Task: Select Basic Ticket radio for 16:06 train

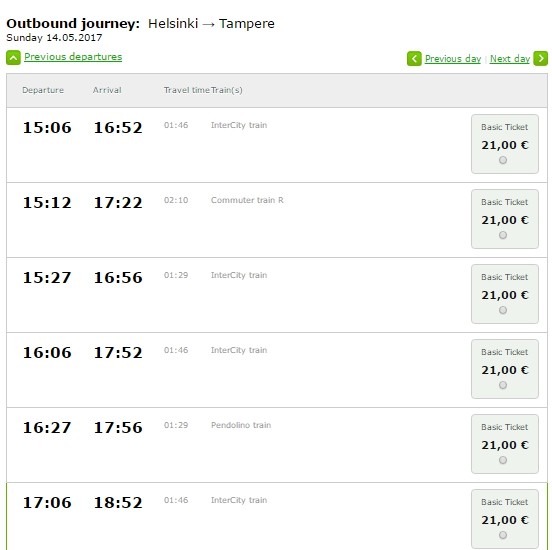Action: (x=503, y=385)
